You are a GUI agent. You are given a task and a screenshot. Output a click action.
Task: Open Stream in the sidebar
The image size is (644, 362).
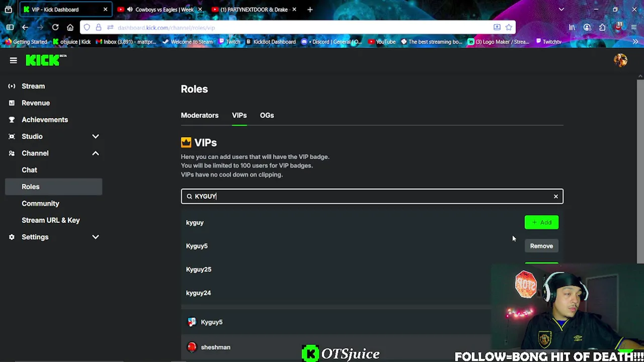33,86
